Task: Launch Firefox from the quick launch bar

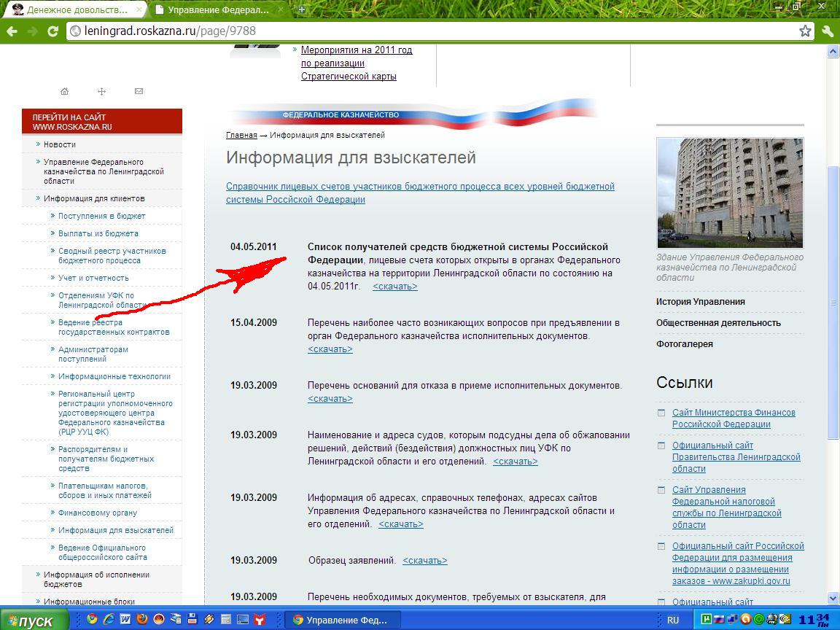Action: point(141,620)
